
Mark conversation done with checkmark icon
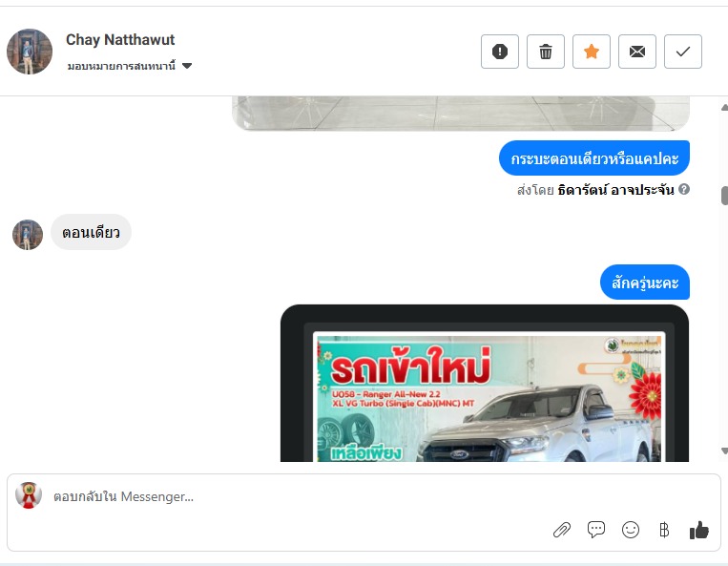pyautogui.click(x=682, y=52)
